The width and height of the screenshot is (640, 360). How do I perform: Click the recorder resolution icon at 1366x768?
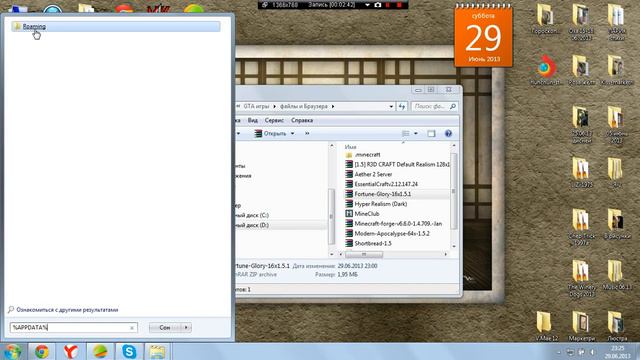tap(264, 5)
